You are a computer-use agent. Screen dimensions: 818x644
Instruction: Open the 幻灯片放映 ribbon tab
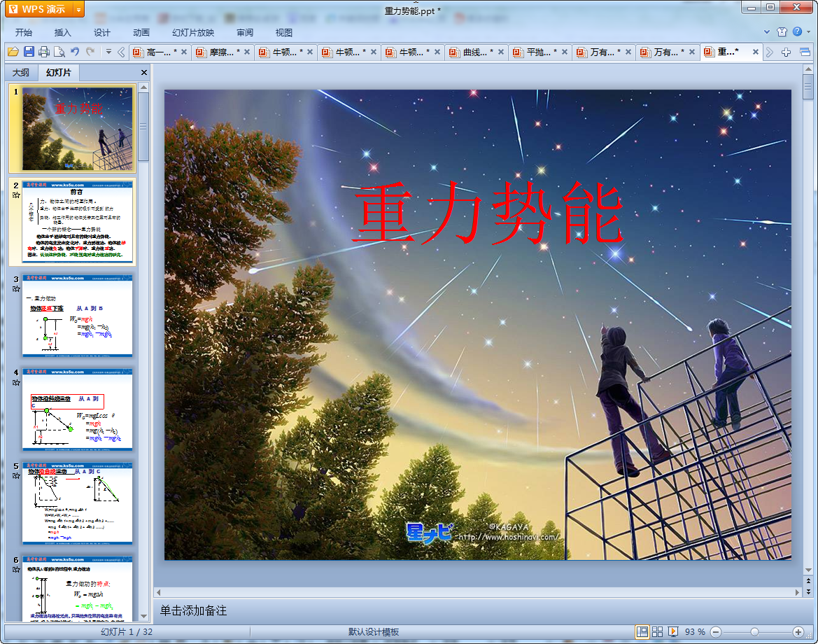click(193, 32)
